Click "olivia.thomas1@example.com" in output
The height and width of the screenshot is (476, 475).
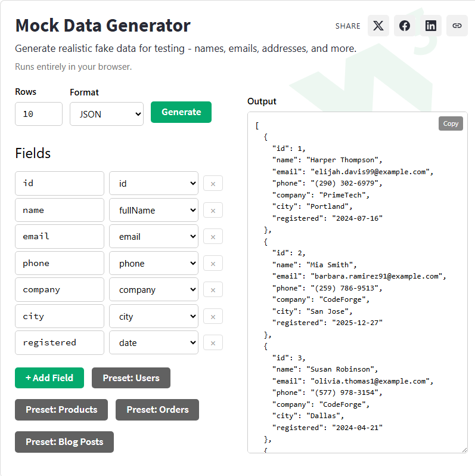coord(370,381)
